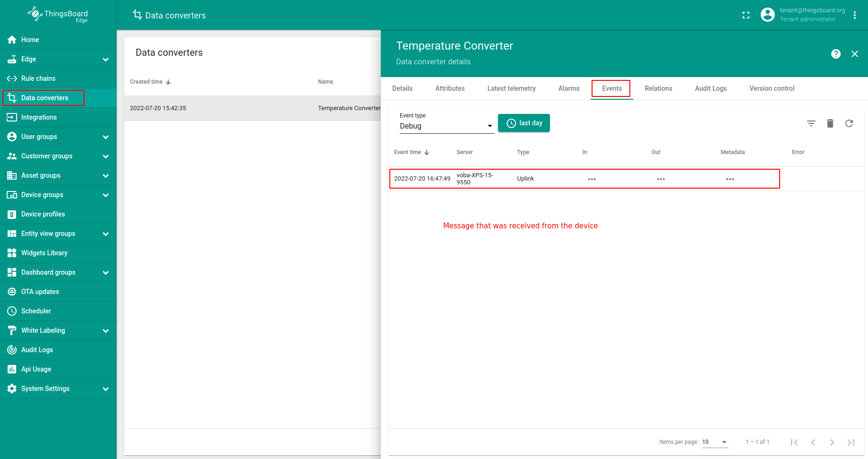
Task: Open the Scheduler page
Action: 58,311
